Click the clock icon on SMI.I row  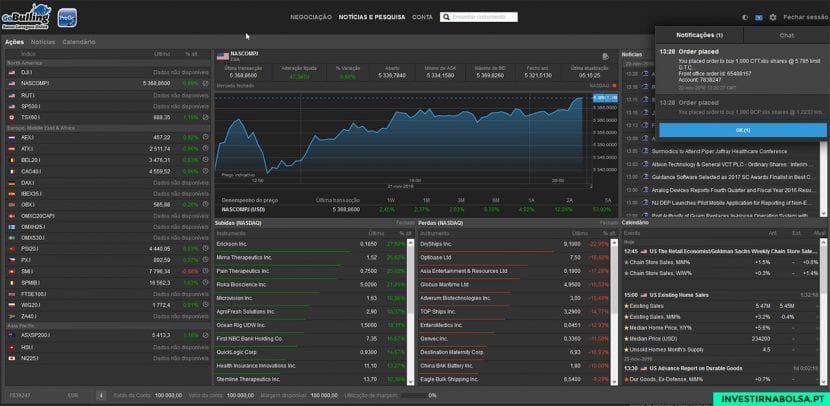(x=205, y=271)
